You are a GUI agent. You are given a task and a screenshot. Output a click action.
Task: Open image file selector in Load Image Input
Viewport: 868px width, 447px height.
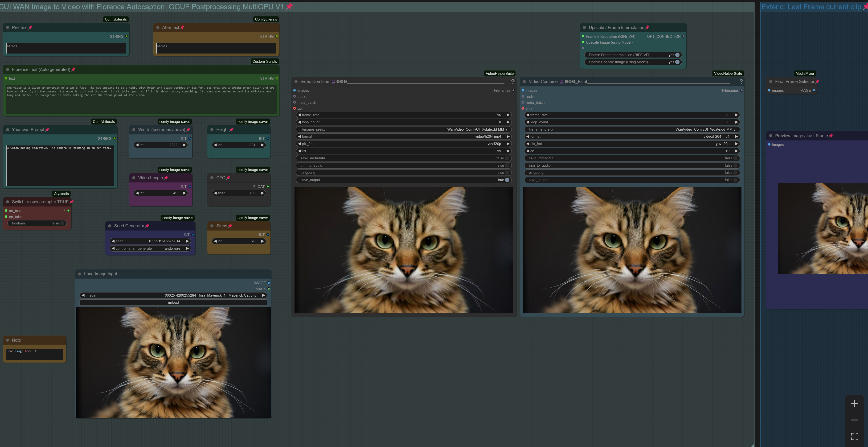[173, 295]
